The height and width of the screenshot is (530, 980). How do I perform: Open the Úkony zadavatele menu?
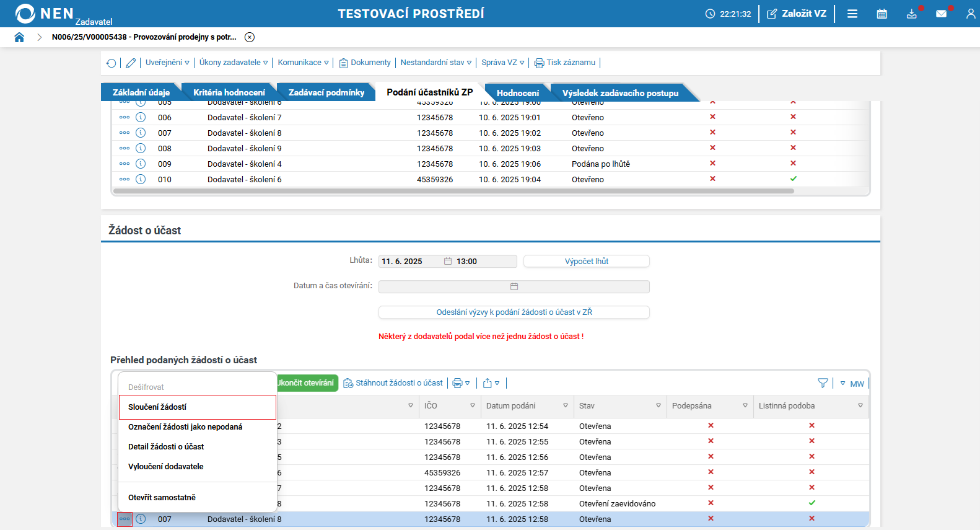(x=234, y=63)
